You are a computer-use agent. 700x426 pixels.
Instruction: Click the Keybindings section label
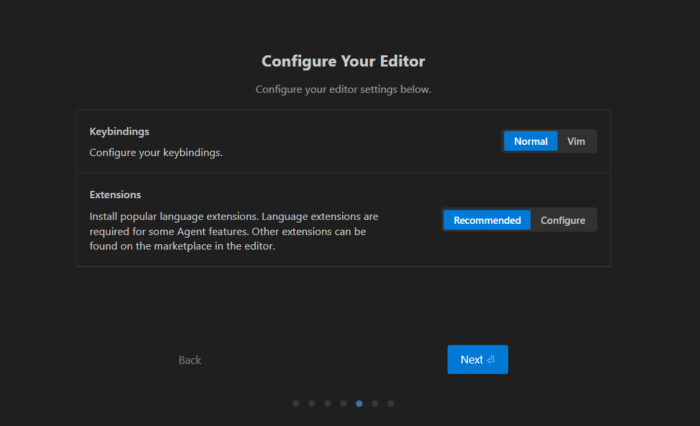pyautogui.click(x=119, y=131)
